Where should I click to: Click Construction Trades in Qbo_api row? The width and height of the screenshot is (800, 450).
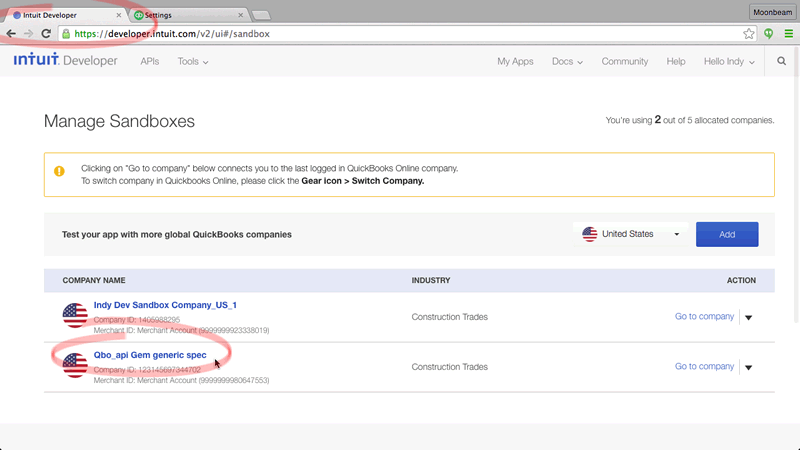point(449,367)
